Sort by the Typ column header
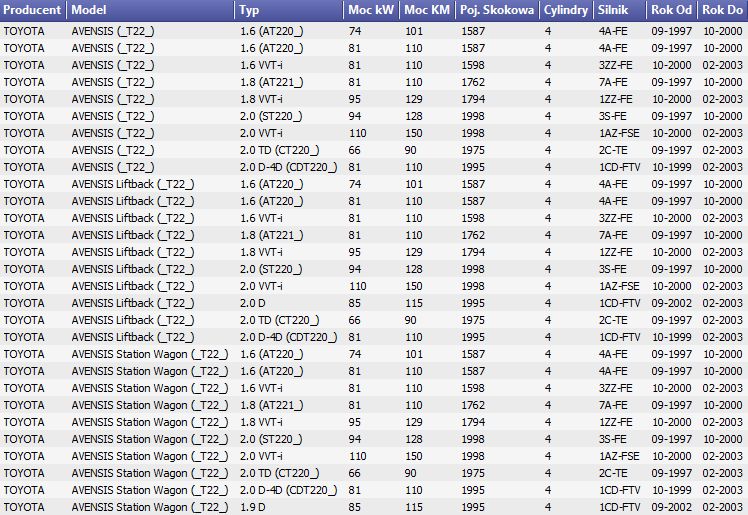 pos(289,10)
